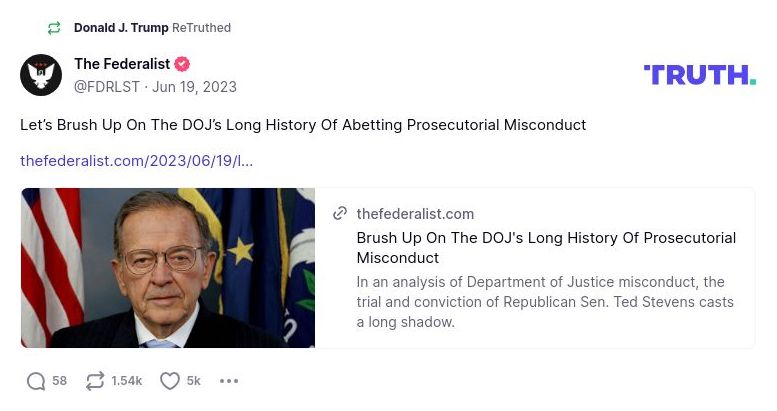Open The Federalist's eagle profile avatar

point(41,75)
